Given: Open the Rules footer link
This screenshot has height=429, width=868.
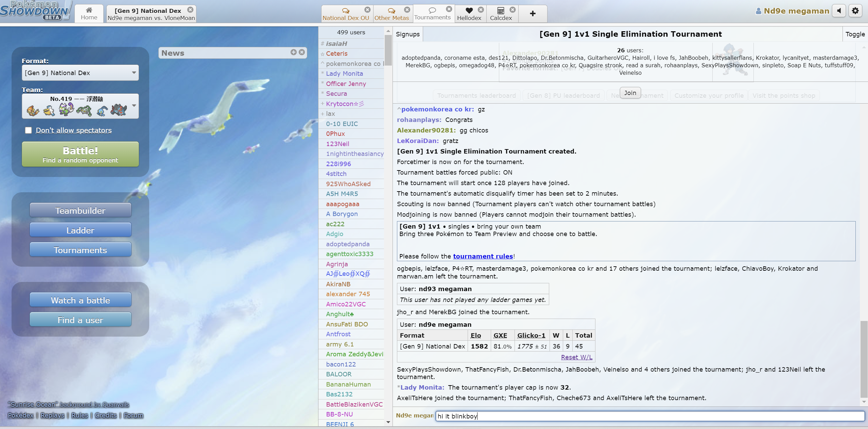Looking at the screenshot, I should pyautogui.click(x=80, y=415).
